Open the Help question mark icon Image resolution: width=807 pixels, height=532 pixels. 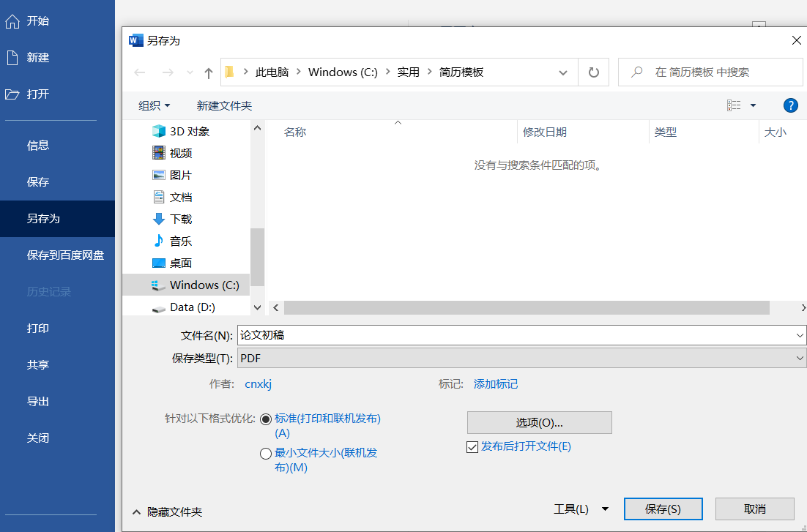coord(790,105)
